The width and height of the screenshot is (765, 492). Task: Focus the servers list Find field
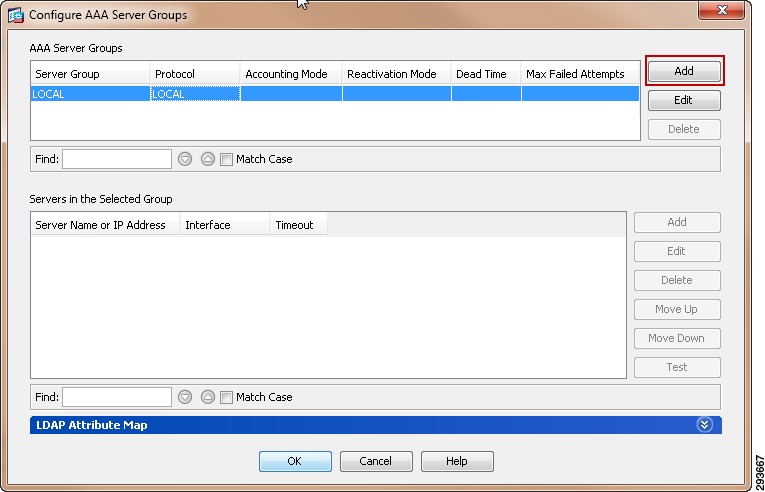click(117, 397)
